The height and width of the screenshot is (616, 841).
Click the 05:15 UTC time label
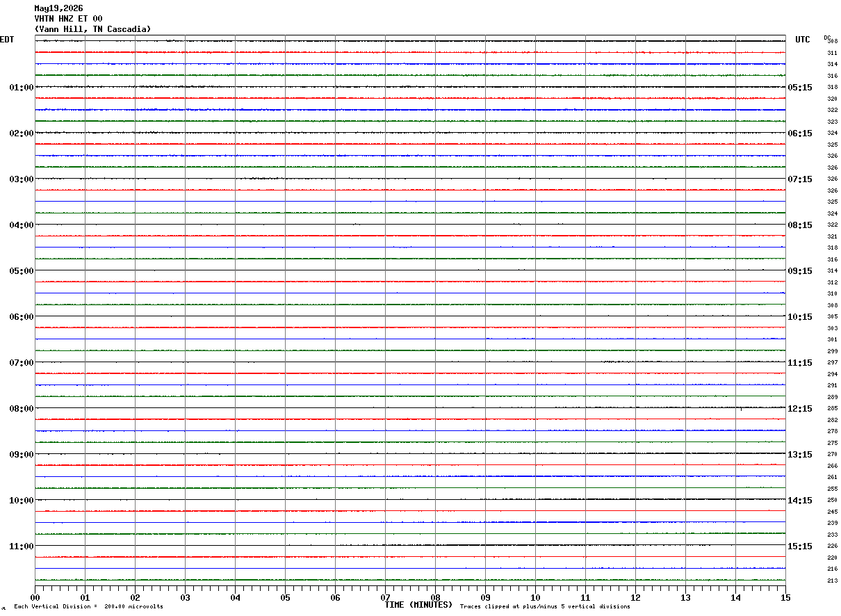pos(800,88)
